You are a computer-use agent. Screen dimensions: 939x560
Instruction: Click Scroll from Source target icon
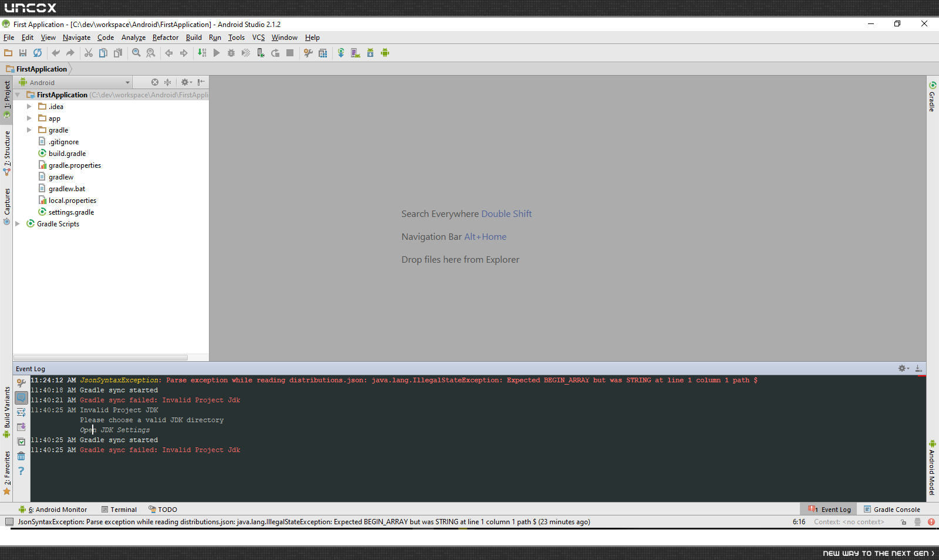155,82
